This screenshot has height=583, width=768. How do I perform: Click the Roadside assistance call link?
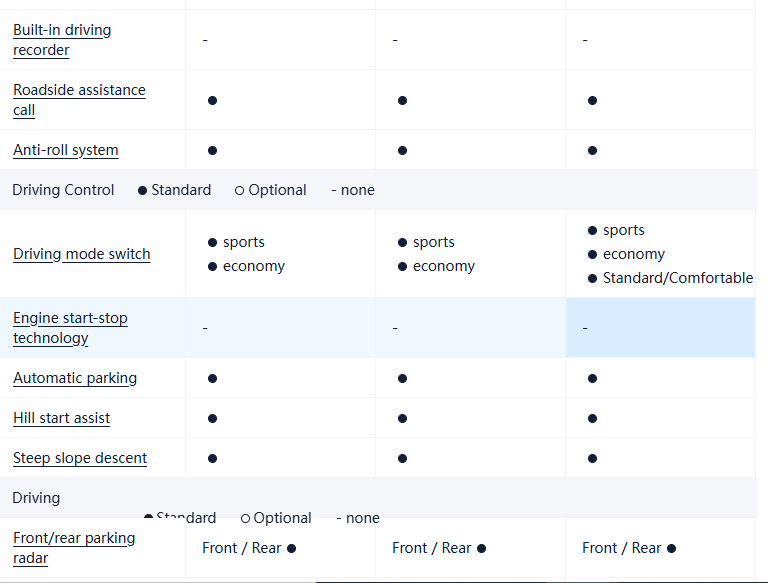79,100
